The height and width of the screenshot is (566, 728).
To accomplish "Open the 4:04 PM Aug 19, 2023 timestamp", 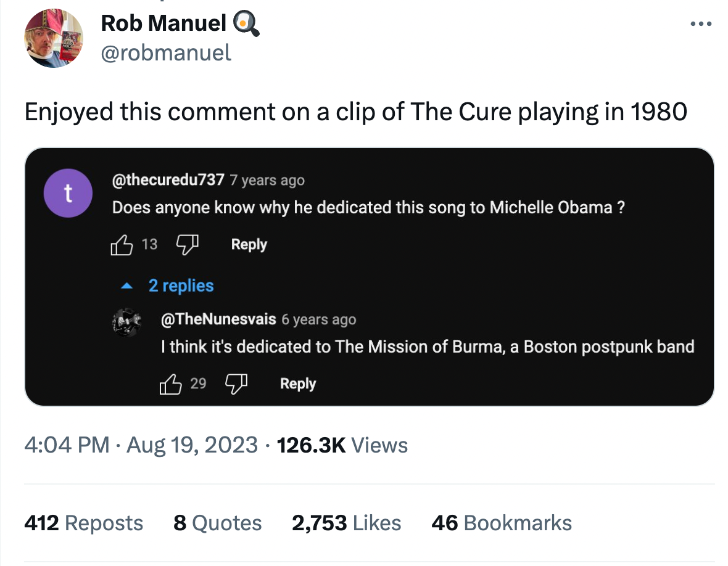I will pos(141,445).
